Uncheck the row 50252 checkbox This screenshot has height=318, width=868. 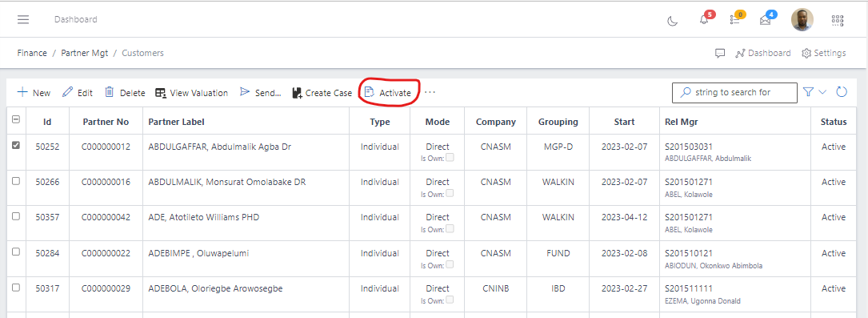[x=16, y=145]
